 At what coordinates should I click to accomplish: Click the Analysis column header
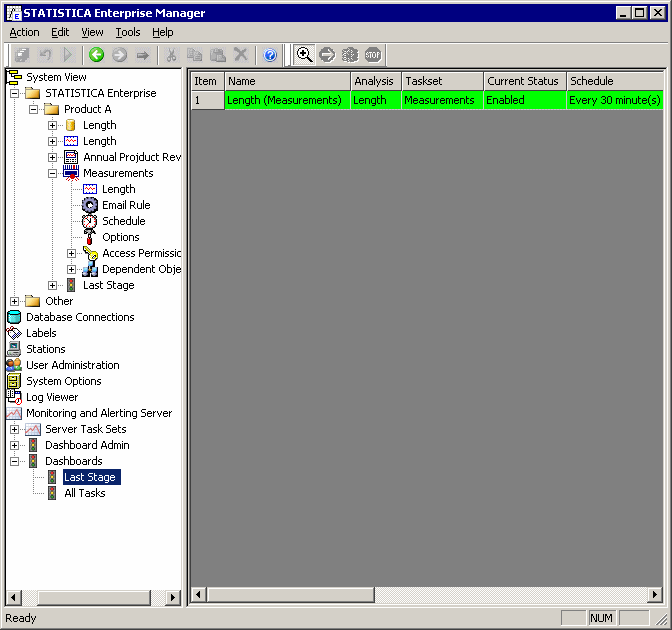click(376, 81)
